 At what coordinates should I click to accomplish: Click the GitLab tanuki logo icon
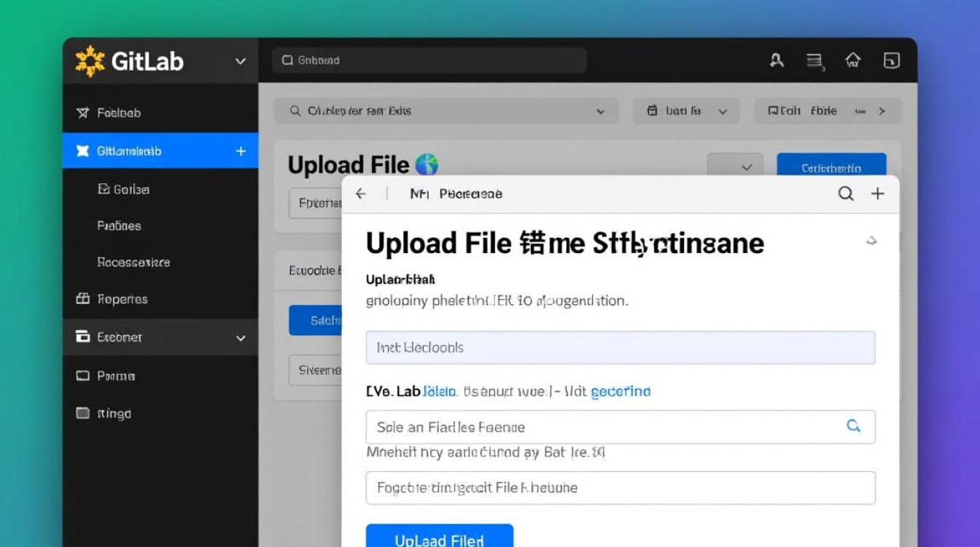90,61
